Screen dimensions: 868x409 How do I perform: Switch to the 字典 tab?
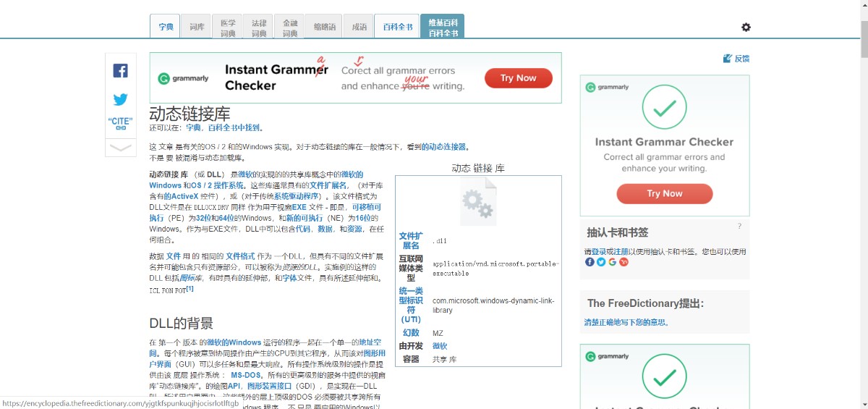point(166,27)
